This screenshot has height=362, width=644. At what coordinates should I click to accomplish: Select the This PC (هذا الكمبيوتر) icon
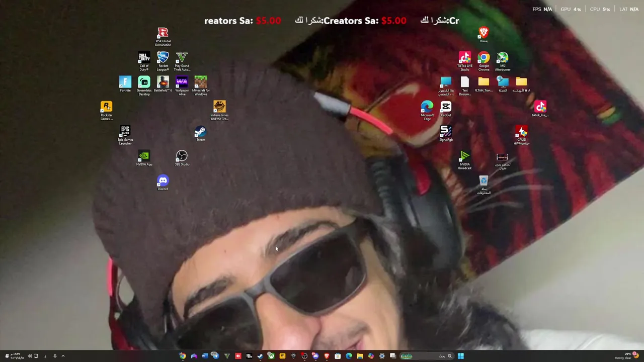pyautogui.click(x=446, y=86)
